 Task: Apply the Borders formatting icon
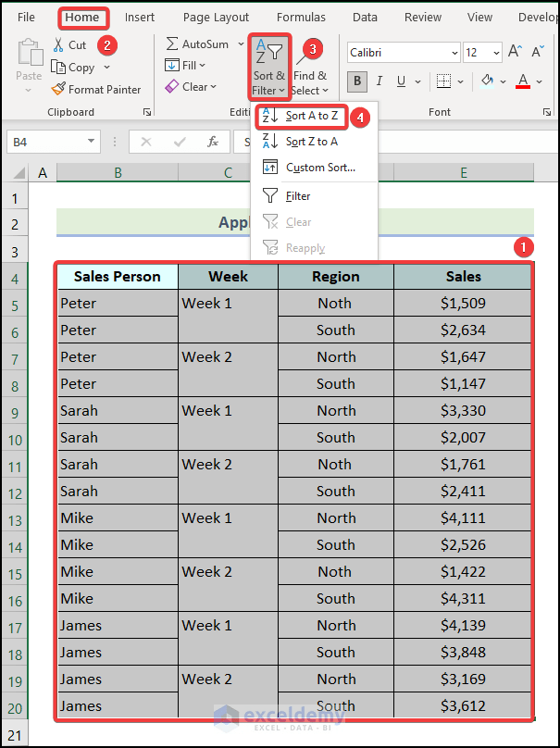tap(445, 81)
